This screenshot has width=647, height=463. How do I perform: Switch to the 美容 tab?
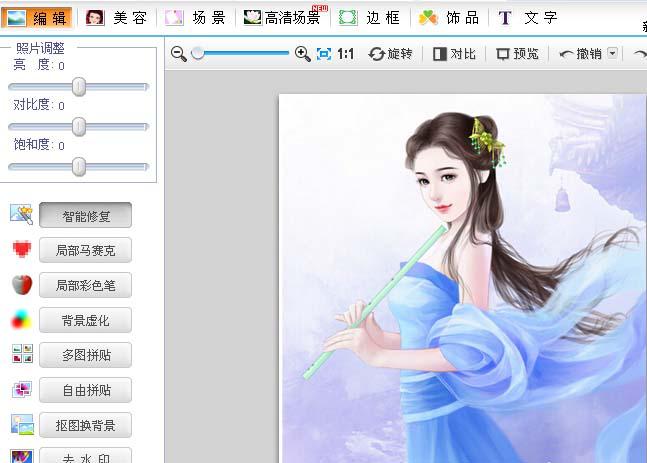(x=116, y=18)
